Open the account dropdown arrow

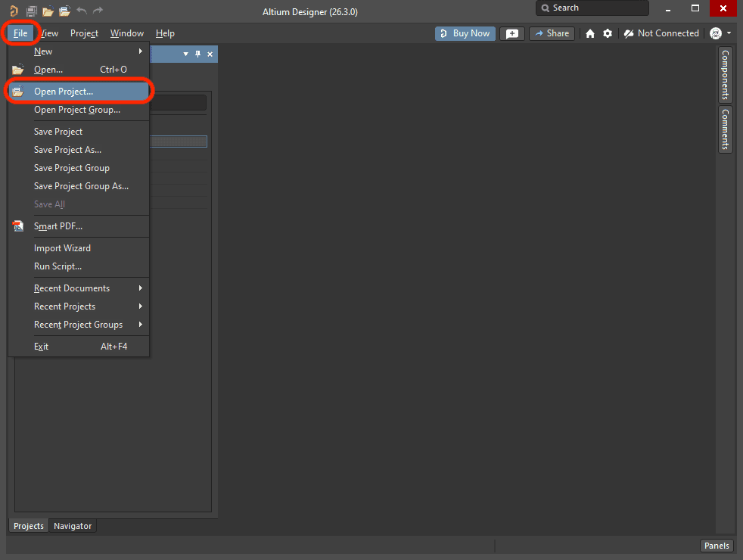pos(730,33)
